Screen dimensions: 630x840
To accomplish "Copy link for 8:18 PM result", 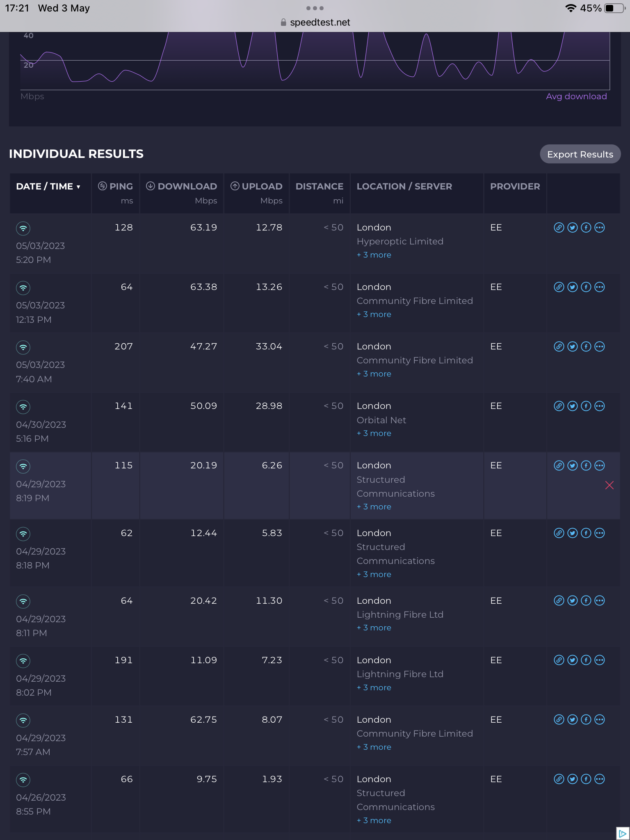I will (x=559, y=533).
